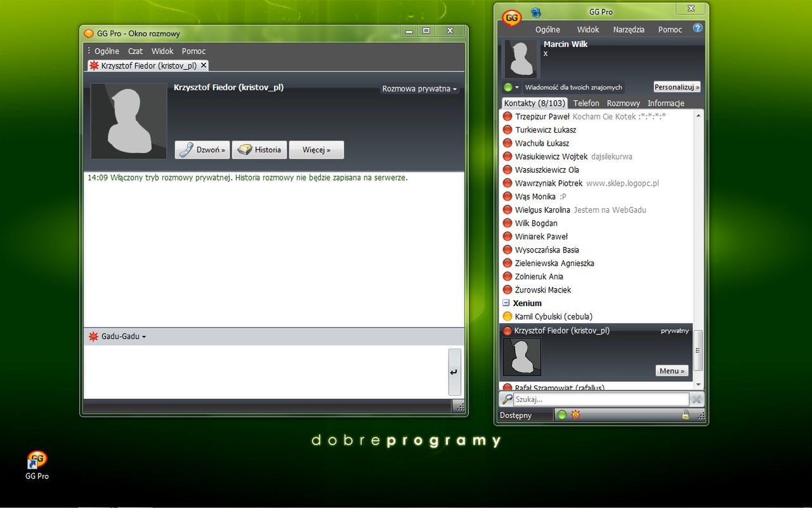Open the GG Pro desktop shortcut
Image resolution: width=812 pixels, height=508 pixels.
(37, 465)
